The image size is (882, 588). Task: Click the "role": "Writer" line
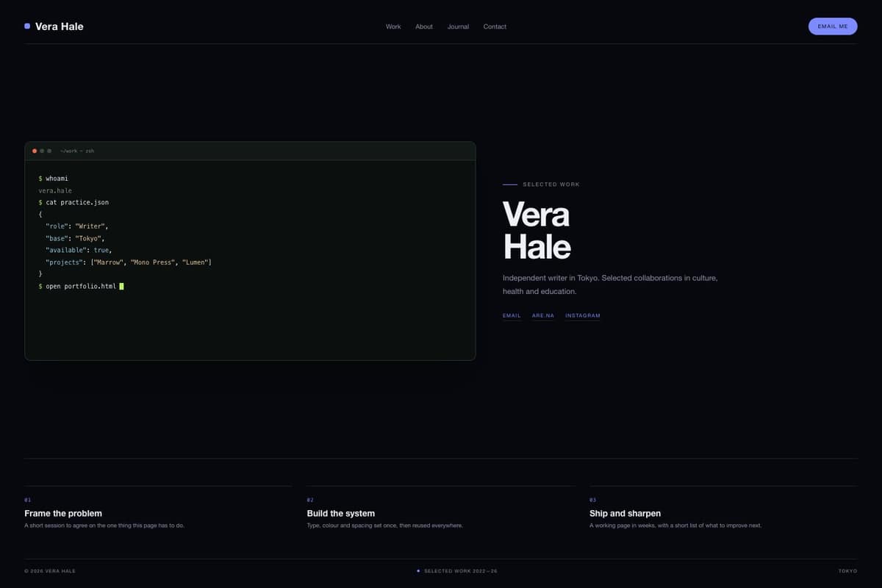76,226
